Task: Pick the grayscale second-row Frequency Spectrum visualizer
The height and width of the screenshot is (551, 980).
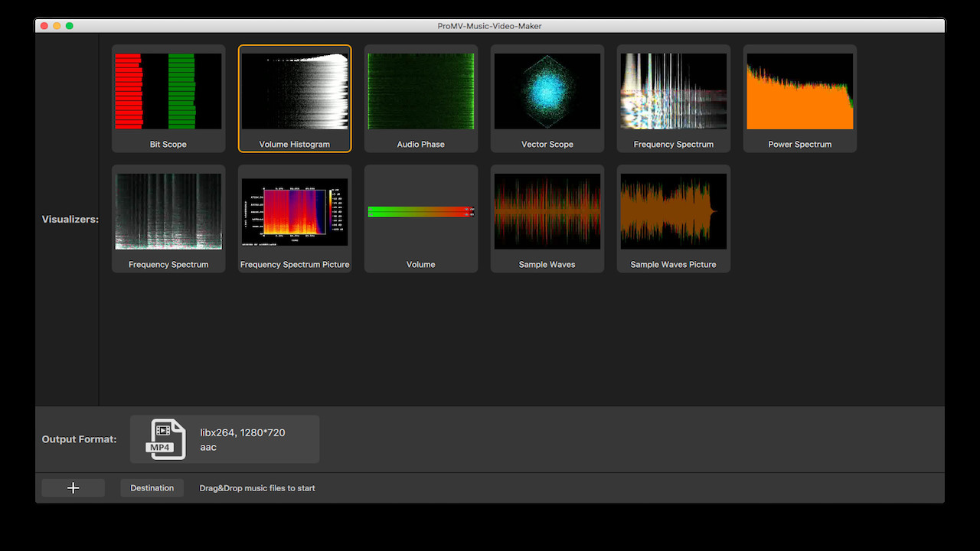Action: coord(168,218)
